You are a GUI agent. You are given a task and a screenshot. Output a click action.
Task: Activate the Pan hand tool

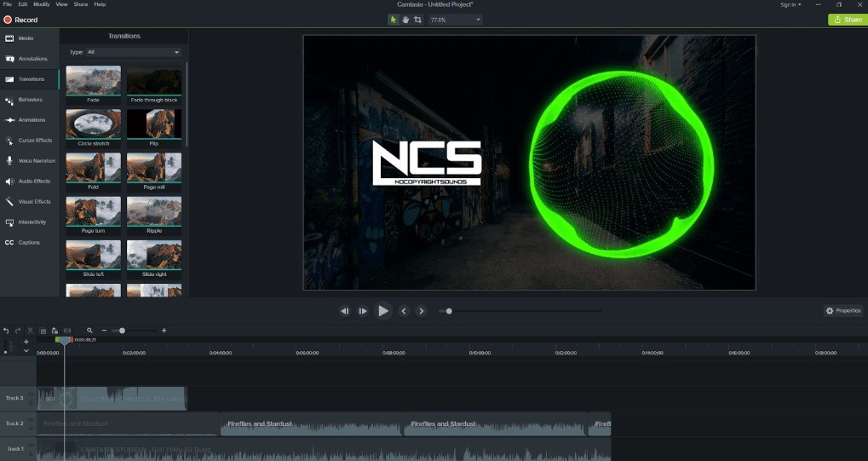coord(405,20)
